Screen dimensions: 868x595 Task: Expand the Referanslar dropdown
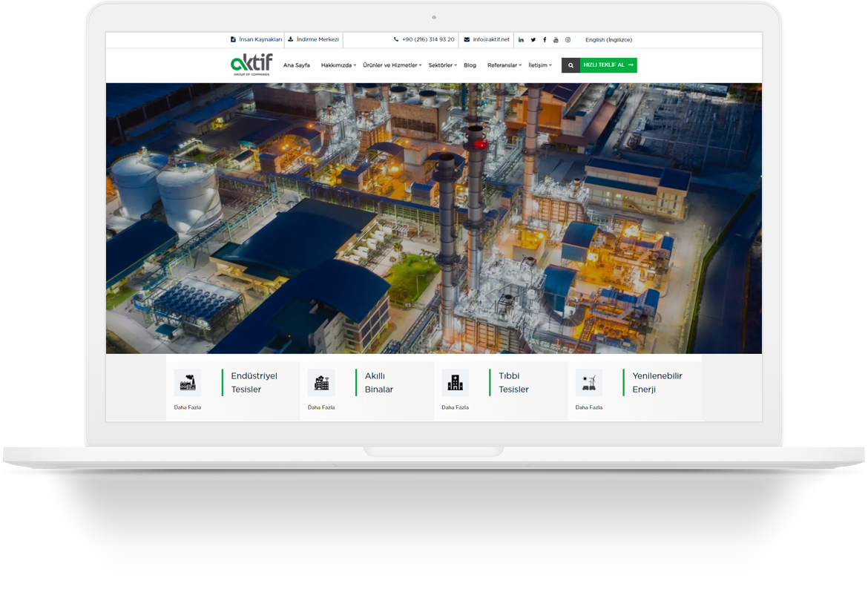[x=504, y=65]
